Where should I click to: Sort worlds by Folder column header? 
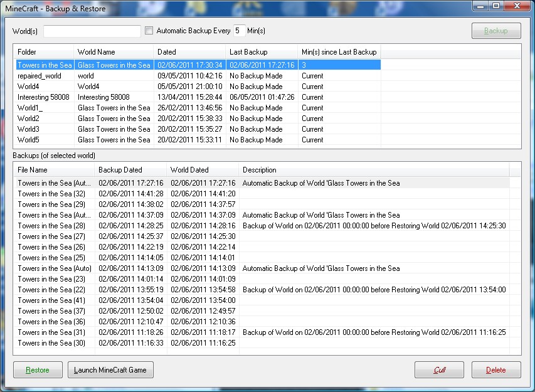pyautogui.click(x=43, y=52)
